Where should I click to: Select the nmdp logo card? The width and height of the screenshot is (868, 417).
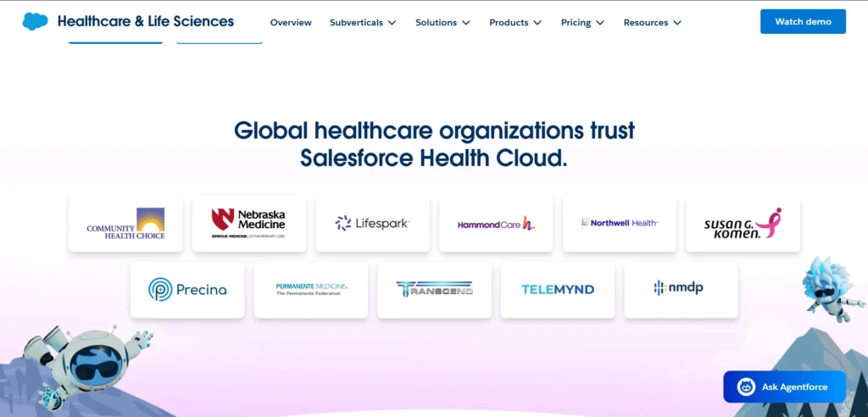[x=681, y=290]
